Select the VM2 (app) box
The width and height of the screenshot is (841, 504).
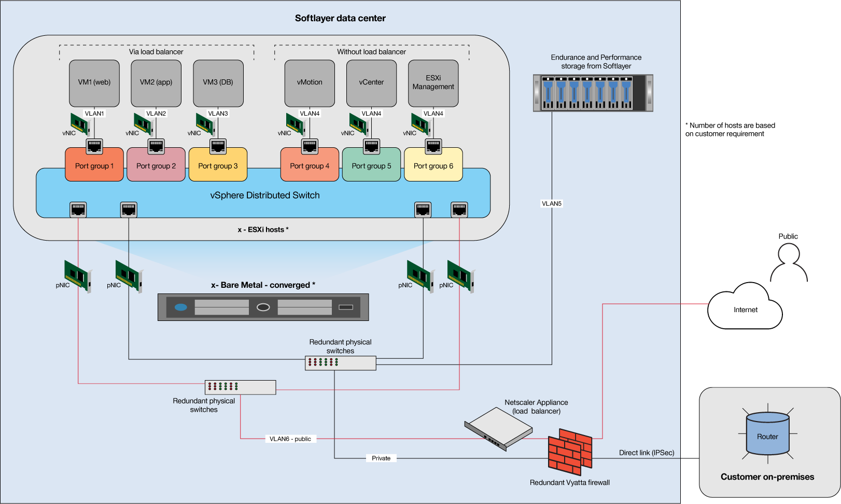coord(156,83)
